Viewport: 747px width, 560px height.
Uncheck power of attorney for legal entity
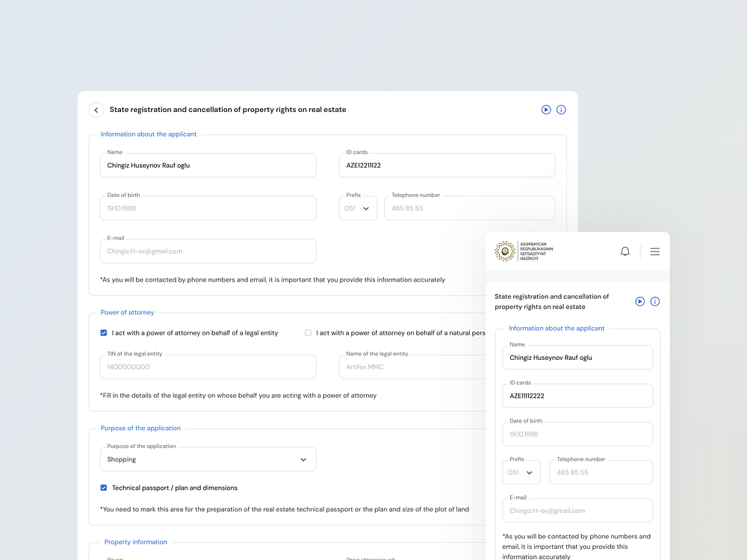click(104, 333)
